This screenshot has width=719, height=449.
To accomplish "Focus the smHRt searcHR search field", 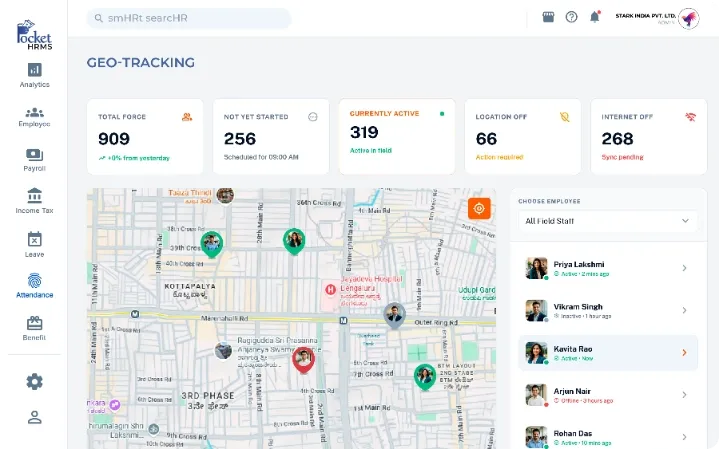I will tap(189, 18).
